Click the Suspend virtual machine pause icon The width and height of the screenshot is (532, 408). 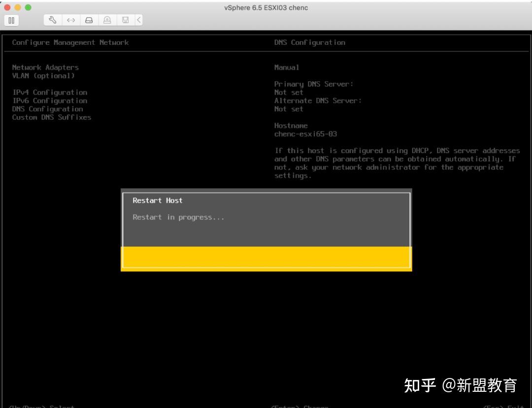pyautogui.click(x=11, y=20)
